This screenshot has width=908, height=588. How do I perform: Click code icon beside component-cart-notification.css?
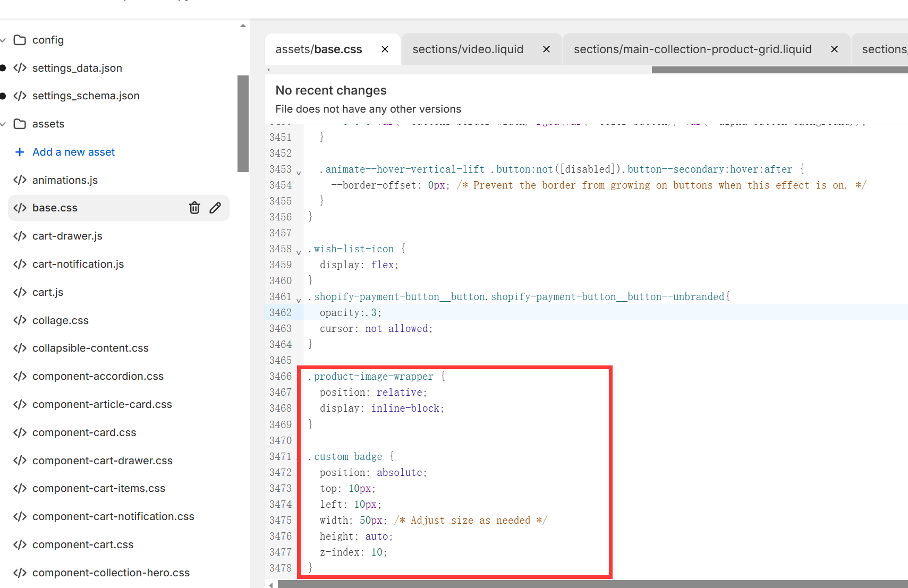click(x=20, y=516)
